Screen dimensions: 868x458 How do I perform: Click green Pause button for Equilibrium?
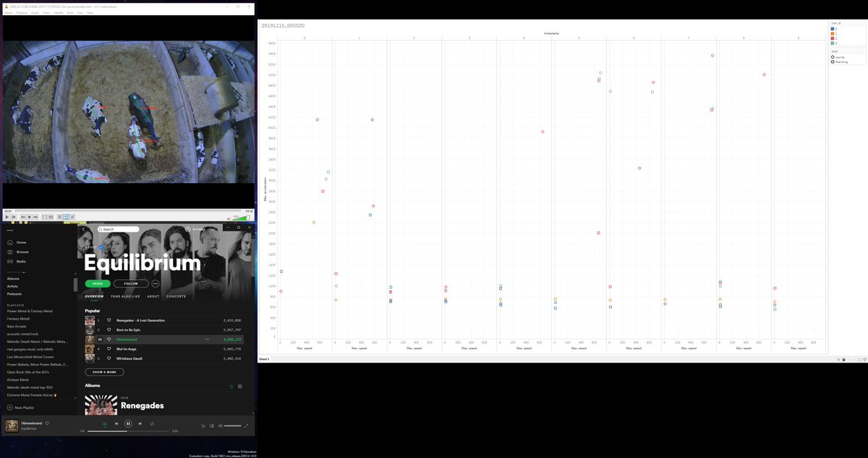(97, 284)
